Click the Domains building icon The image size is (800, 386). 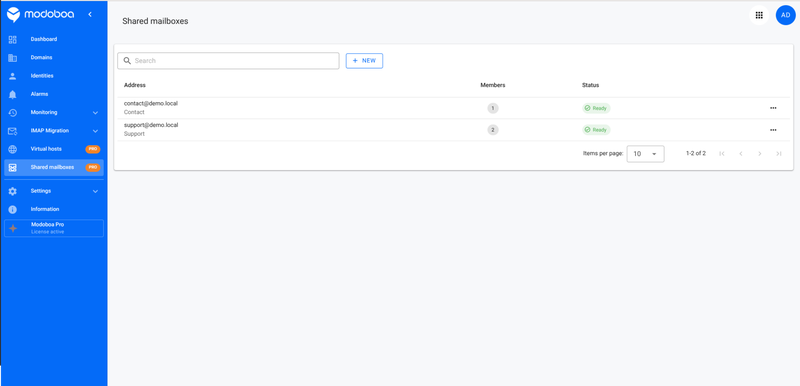pyautogui.click(x=13, y=58)
